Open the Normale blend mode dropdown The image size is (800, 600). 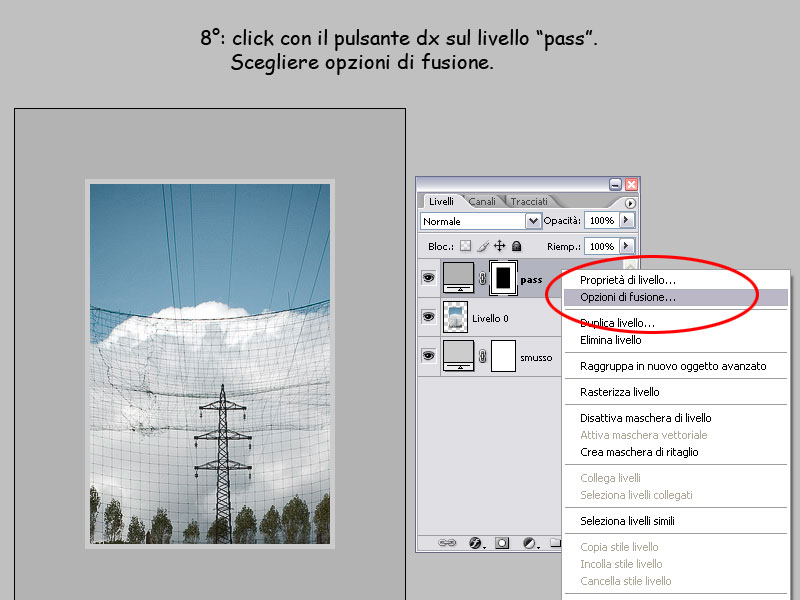point(531,219)
